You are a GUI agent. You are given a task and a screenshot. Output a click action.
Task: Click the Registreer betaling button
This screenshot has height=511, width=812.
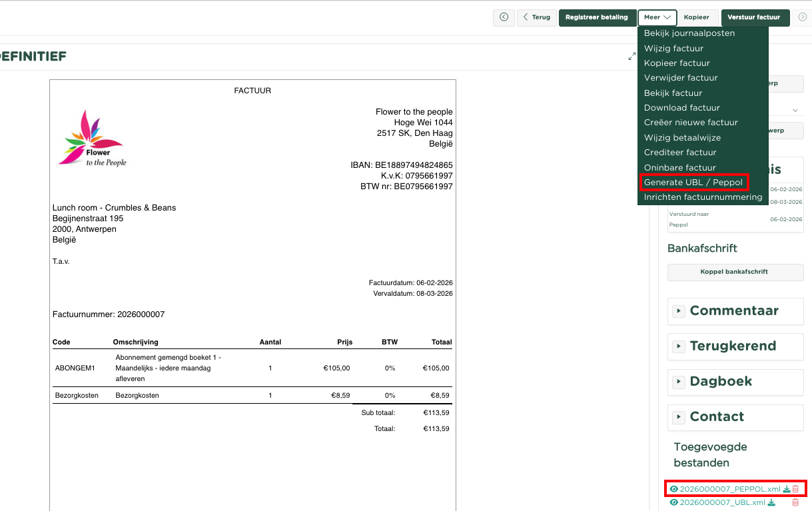[596, 17]
